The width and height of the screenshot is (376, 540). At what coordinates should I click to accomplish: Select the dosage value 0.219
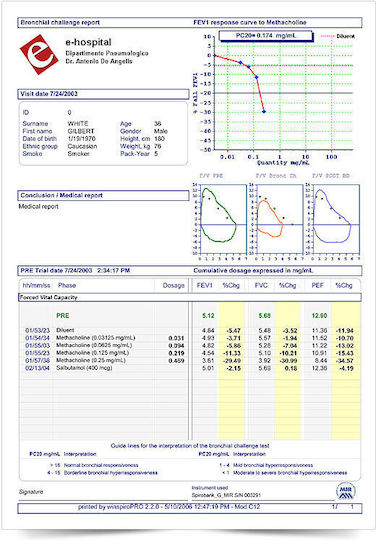(x=176, y=353)
